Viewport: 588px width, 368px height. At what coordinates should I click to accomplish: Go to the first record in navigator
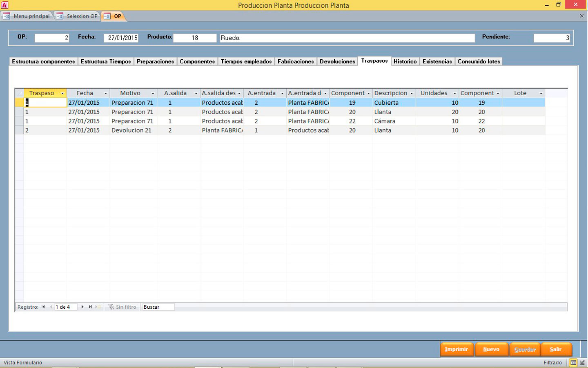coord(43,307)
